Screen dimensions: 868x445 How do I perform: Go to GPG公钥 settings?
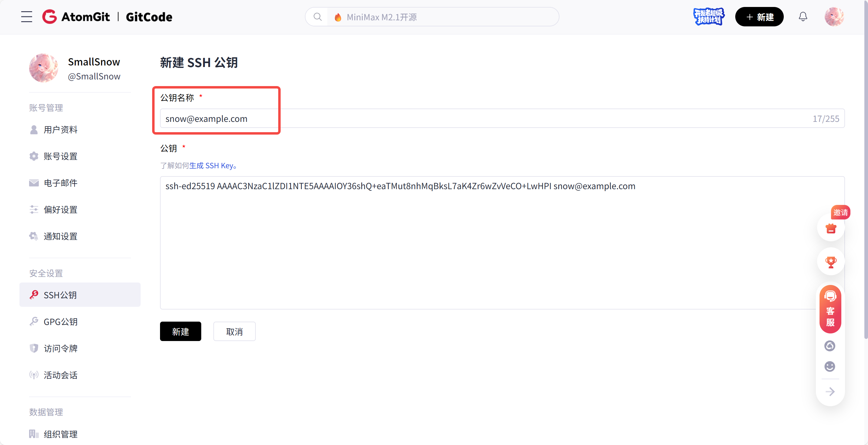coord(61,322)
